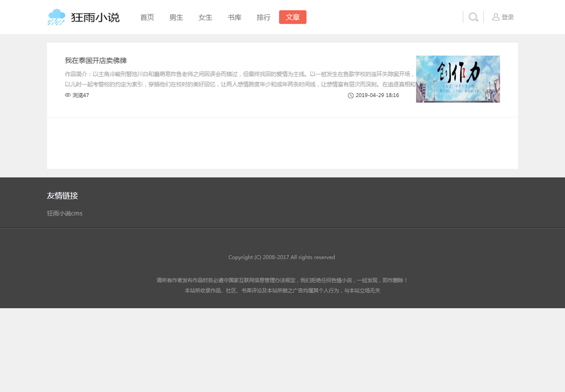Click the clock icon beside the article date

click(x=351, y=95)
